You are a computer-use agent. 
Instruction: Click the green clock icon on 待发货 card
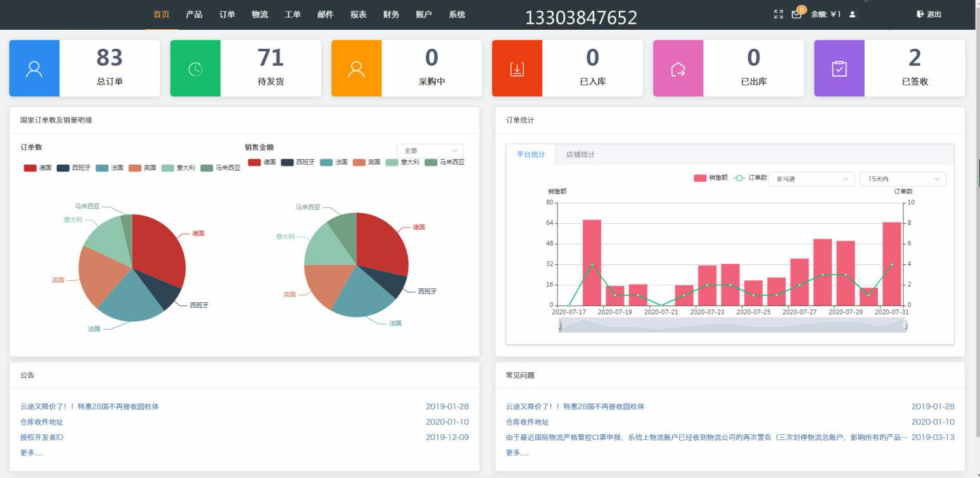(196, 68)
